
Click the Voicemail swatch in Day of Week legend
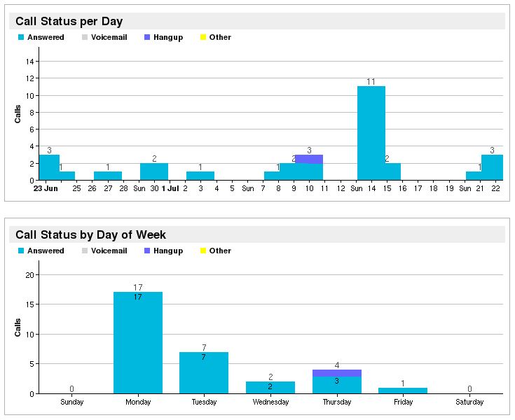(x=85, y=251)
